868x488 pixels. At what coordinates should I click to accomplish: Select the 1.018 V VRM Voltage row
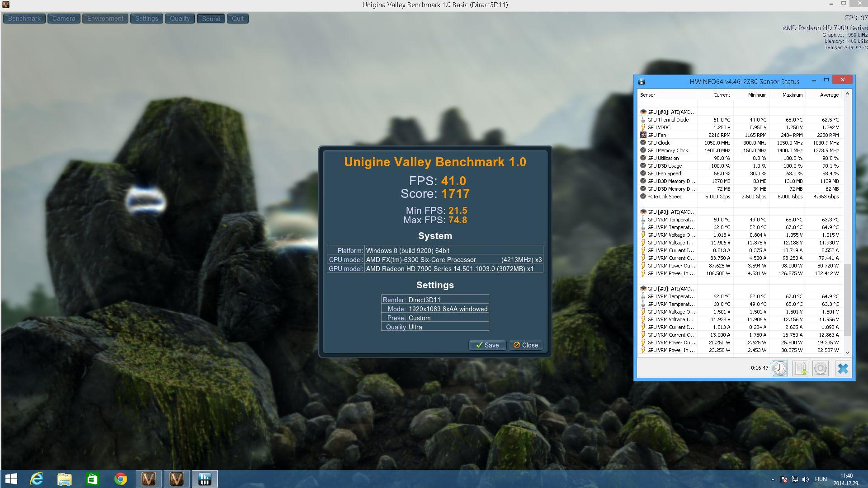(740, 235)
